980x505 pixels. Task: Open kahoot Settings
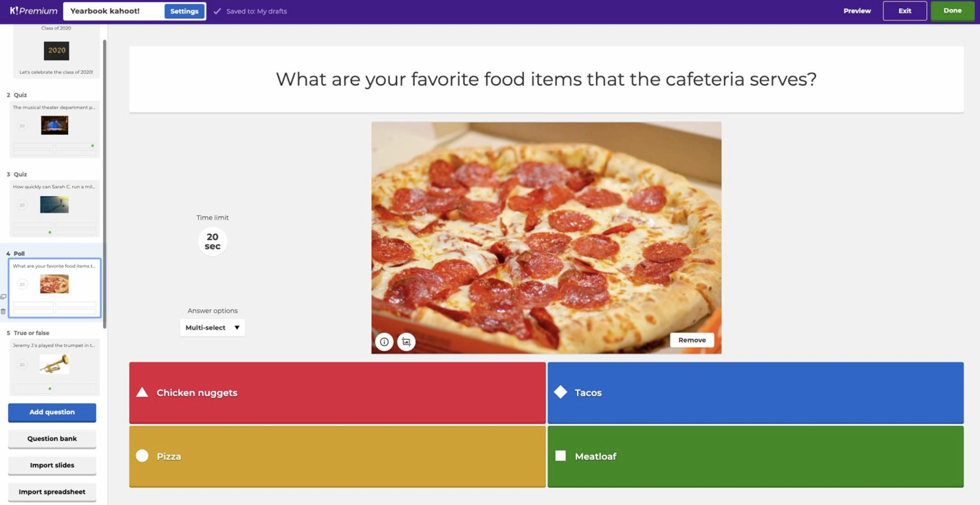pos(184,11)
